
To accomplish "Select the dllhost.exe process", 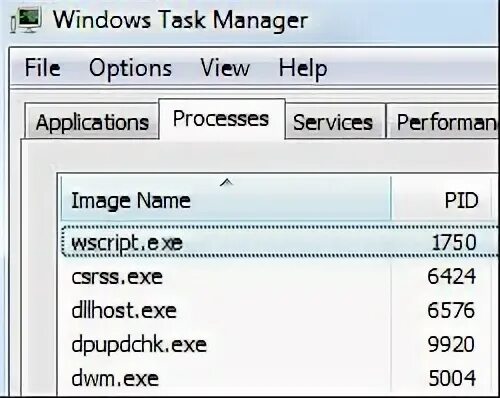I will 124,310.
